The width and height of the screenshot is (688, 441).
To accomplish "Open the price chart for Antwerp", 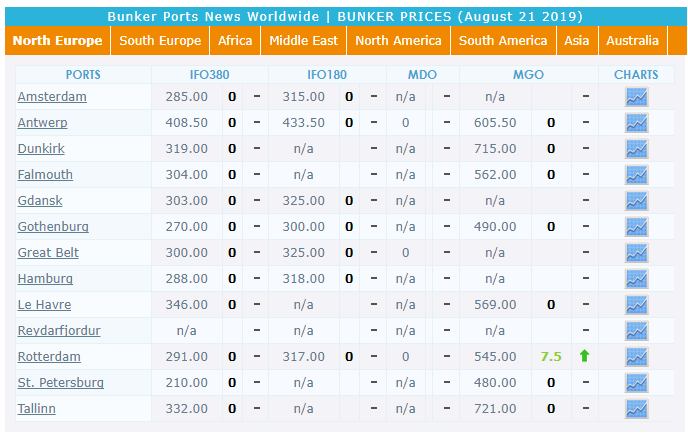I will click(636, 123).
